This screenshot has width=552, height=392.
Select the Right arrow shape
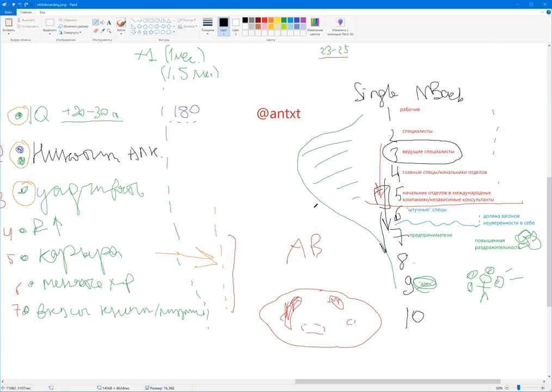click(x=157, y=27)
